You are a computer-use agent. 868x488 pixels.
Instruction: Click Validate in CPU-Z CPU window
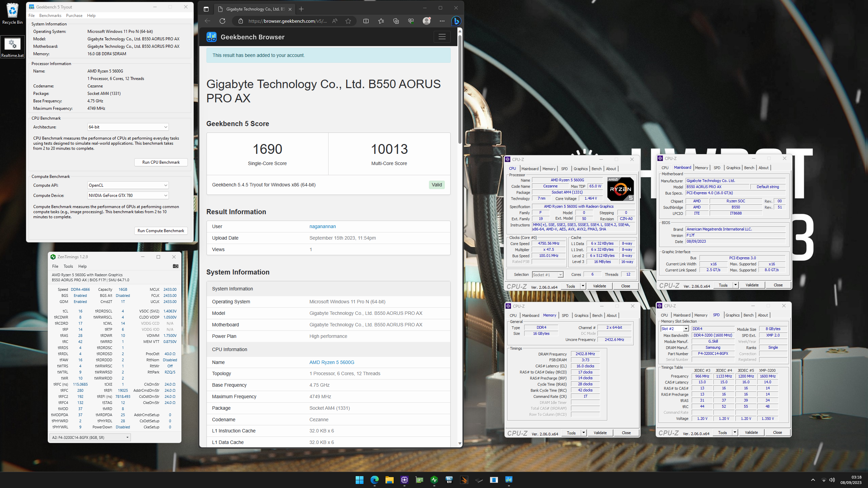tap(599, 286)
